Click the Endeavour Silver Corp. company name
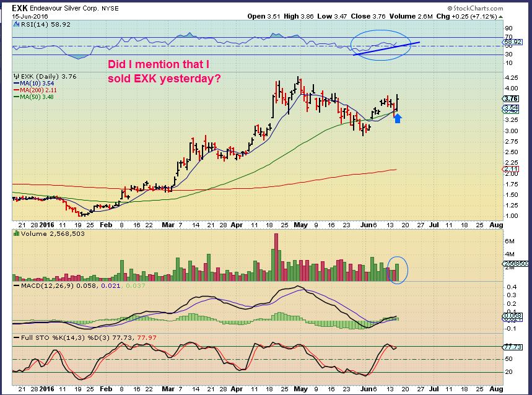This screenshot has height=395, width=532. [x=64, y=9]
